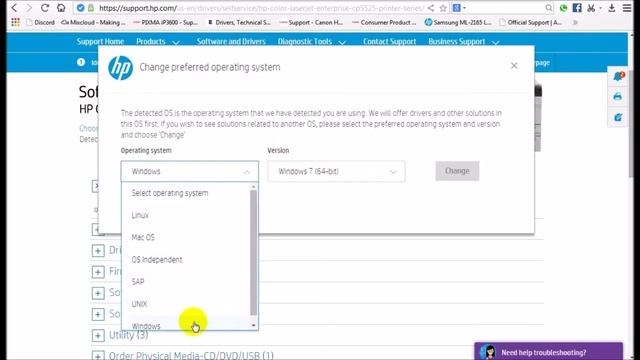Click the list scrollbar down arrow

pyautogui.click(x=253, y=325)
